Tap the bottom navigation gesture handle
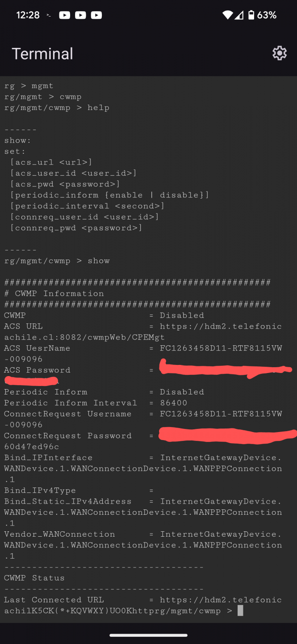This screenshot has width=297, height=644. coord(148,635)
